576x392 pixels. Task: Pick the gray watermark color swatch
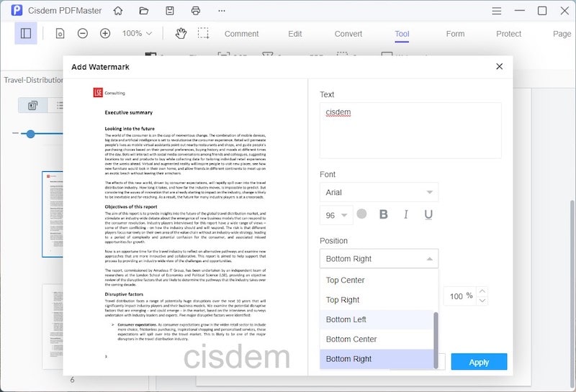(x=361, y=214)
